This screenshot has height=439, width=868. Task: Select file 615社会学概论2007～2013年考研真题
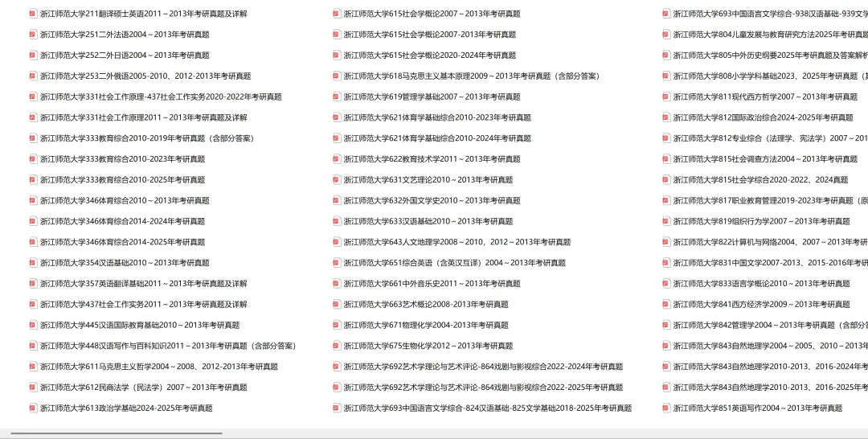[x=427, y=14]
